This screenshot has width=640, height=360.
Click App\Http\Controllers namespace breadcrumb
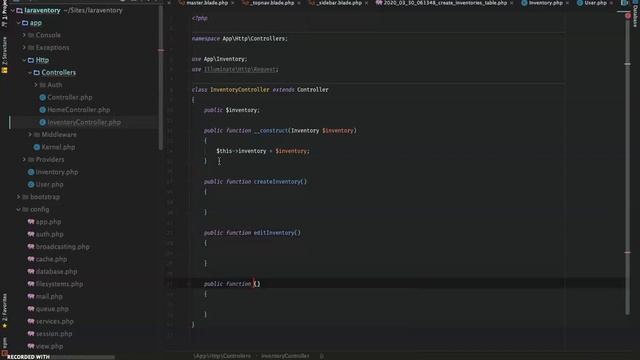(222, 356)
